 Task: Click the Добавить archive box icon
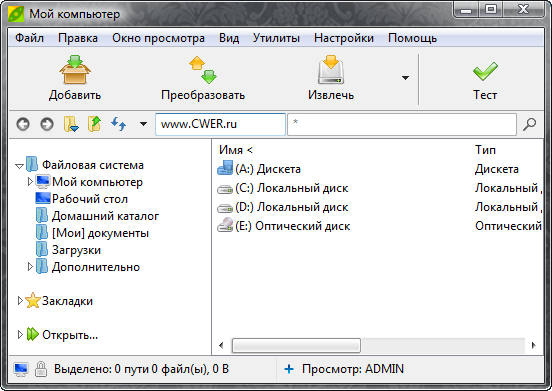[75, 69]
